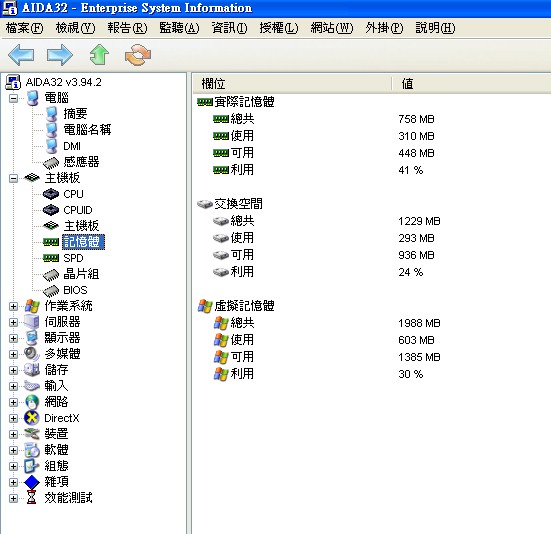Open the 外掛(P) menu
551x534 pixels.
point(384,28)
